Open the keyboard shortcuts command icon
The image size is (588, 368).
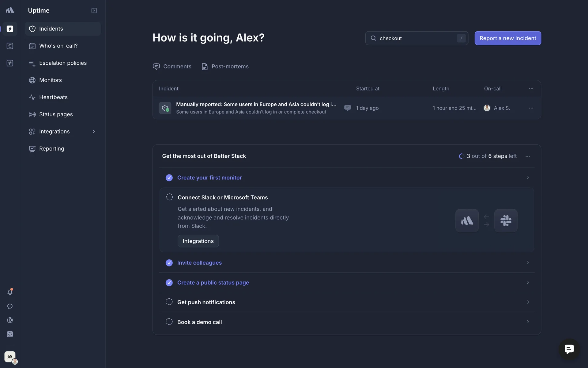click(10, 334)
